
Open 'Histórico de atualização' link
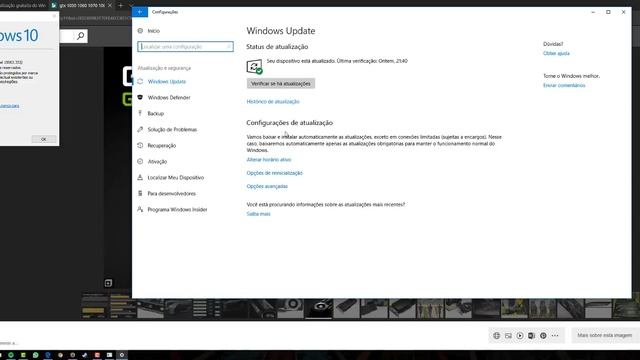(x=273, y=102)
